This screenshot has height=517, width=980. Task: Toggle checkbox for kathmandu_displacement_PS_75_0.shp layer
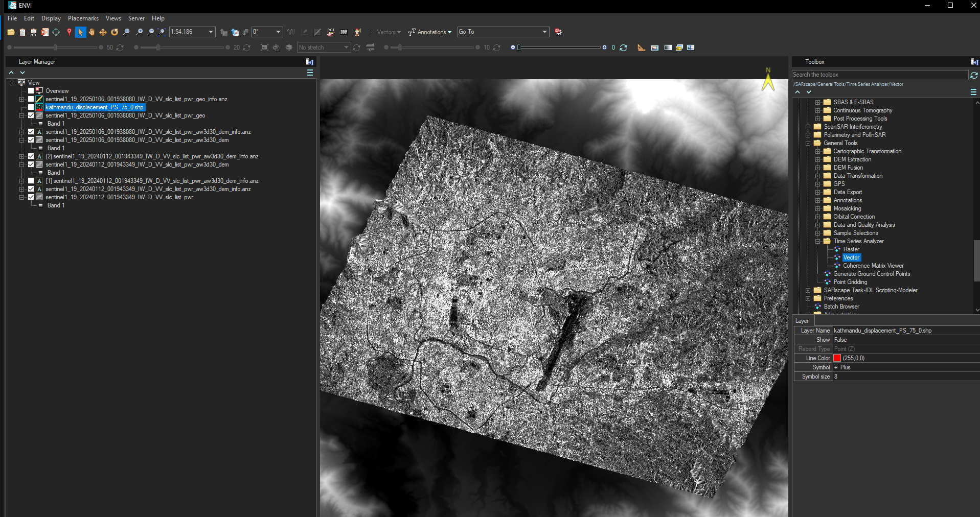31,107
